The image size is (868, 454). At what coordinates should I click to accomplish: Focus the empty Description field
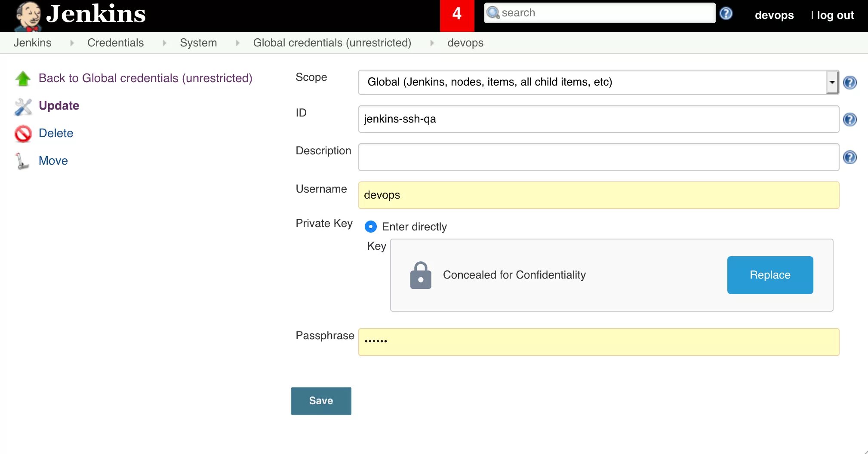pos(598,157)
